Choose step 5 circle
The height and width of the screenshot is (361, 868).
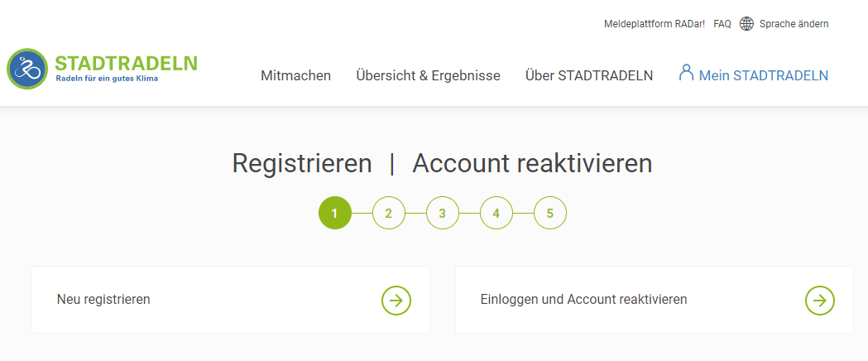click(x=549, y=213)
